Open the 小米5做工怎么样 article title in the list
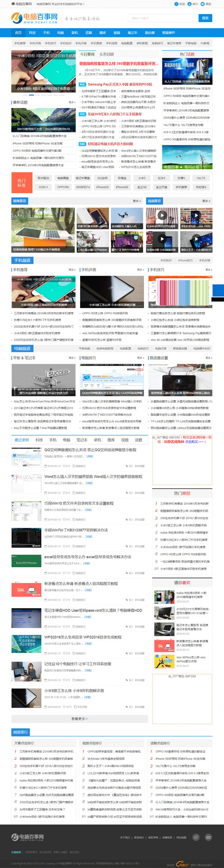The height and width of the screenshot is (868, 224). [x=74, y=691]
